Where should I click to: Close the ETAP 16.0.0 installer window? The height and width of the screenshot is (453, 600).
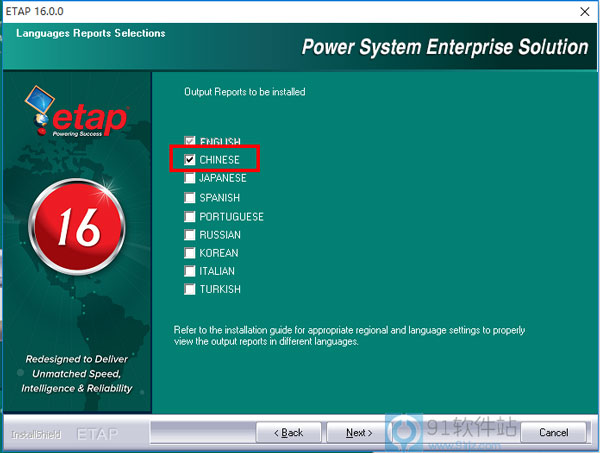pos(582,10)
